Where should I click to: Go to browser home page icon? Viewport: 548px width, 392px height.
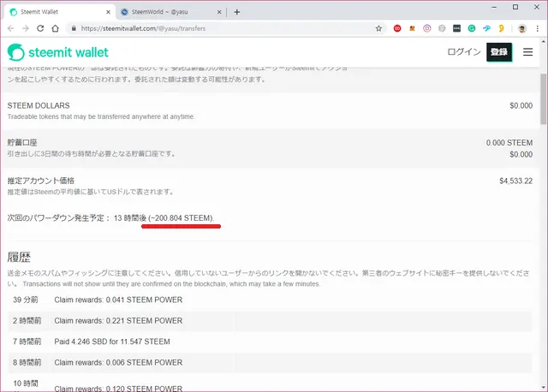point(55,28)
